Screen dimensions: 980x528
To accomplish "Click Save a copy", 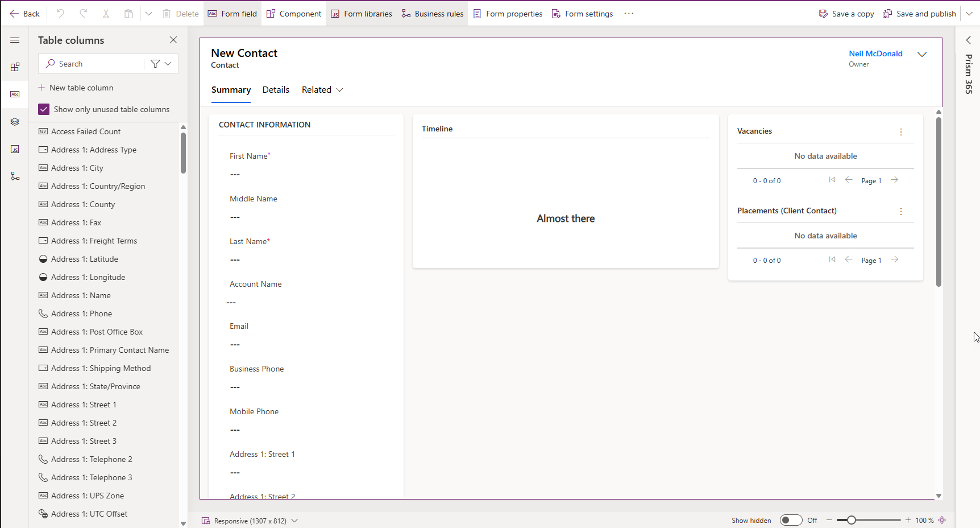I will click(x=846, y=14).
